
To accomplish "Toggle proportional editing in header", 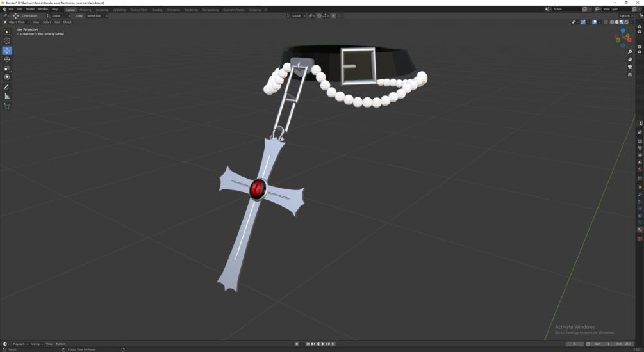I will [333, 15].
